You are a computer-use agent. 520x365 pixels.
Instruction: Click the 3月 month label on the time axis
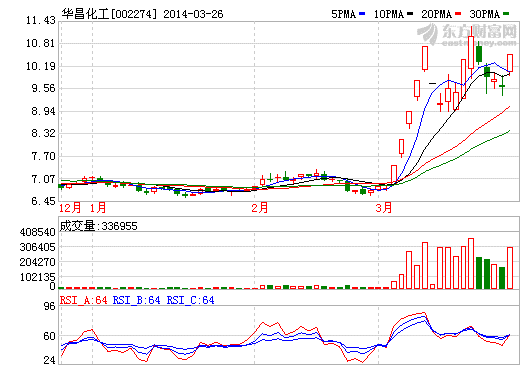(384, 208)
